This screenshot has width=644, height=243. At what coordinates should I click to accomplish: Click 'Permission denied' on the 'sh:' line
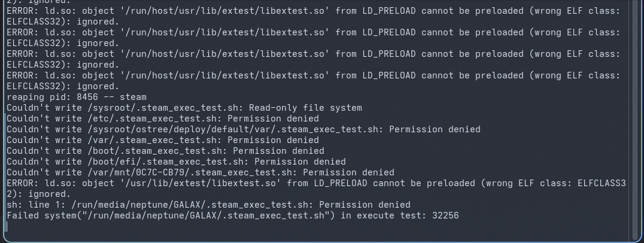(364, 205)
